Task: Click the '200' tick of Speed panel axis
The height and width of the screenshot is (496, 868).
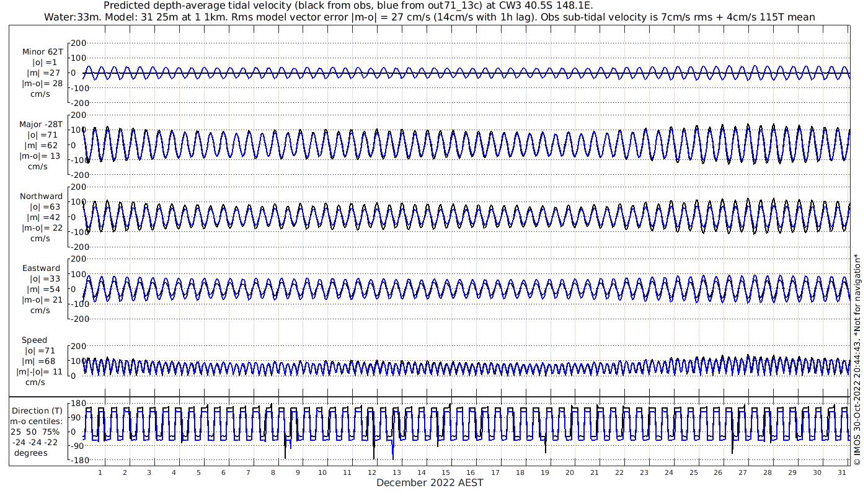Action: coord(77,346)
